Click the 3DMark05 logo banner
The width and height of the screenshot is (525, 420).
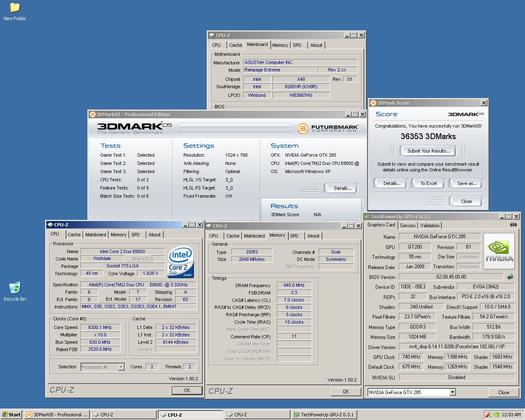tap(135, 128)
